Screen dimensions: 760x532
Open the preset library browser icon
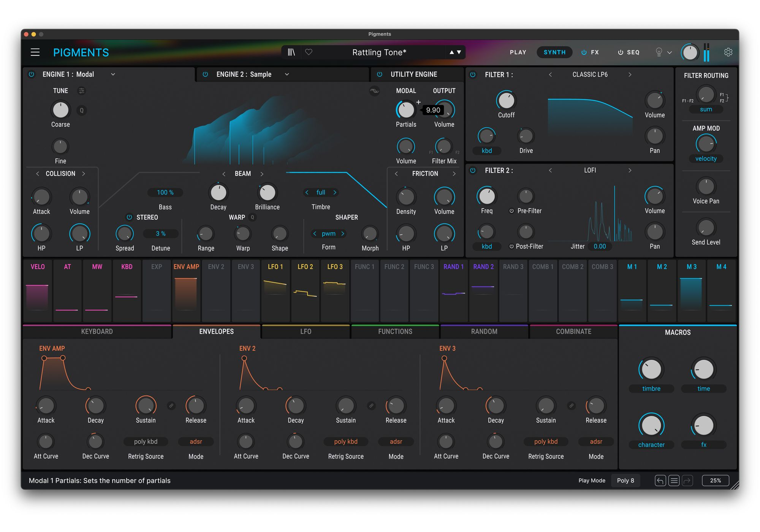click(x=291, y=52)
